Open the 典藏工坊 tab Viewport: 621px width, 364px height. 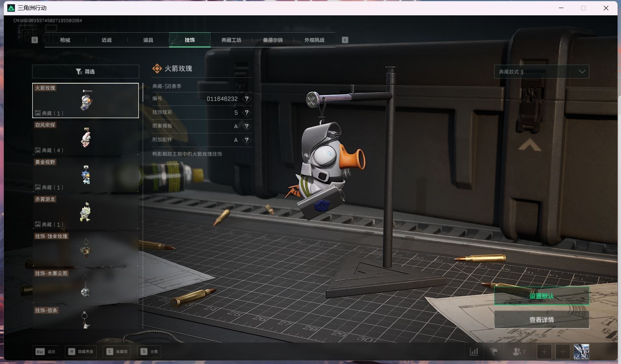(231, 40)
